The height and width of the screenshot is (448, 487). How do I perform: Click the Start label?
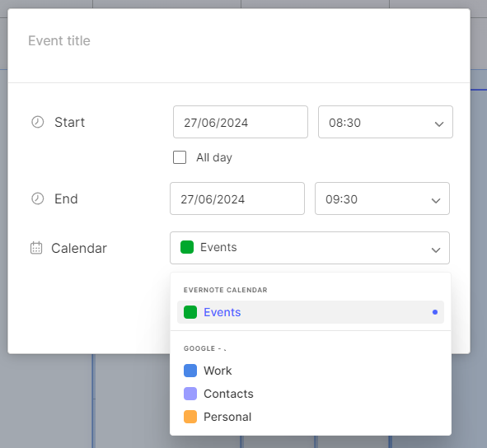click(69, 122)
